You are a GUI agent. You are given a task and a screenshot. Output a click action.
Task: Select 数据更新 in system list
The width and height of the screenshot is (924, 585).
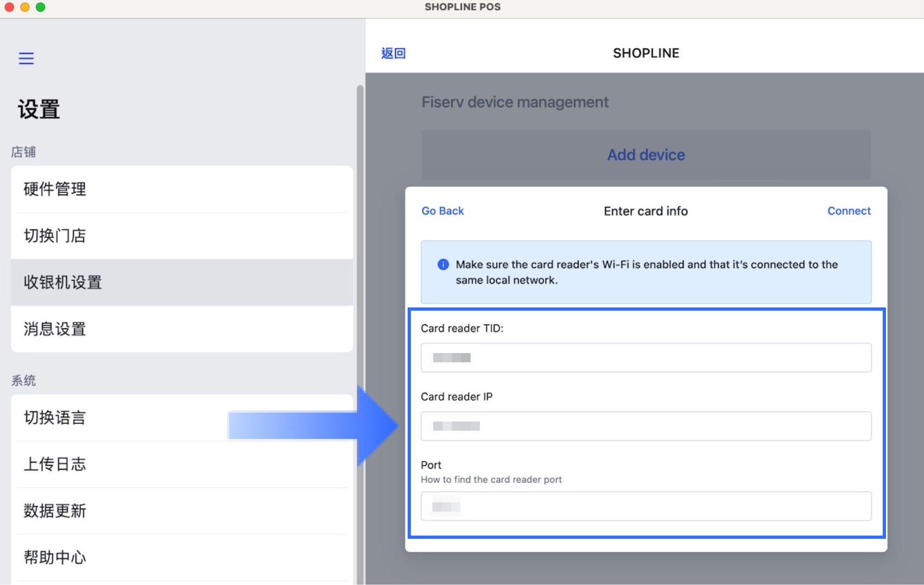coord(182,511)
